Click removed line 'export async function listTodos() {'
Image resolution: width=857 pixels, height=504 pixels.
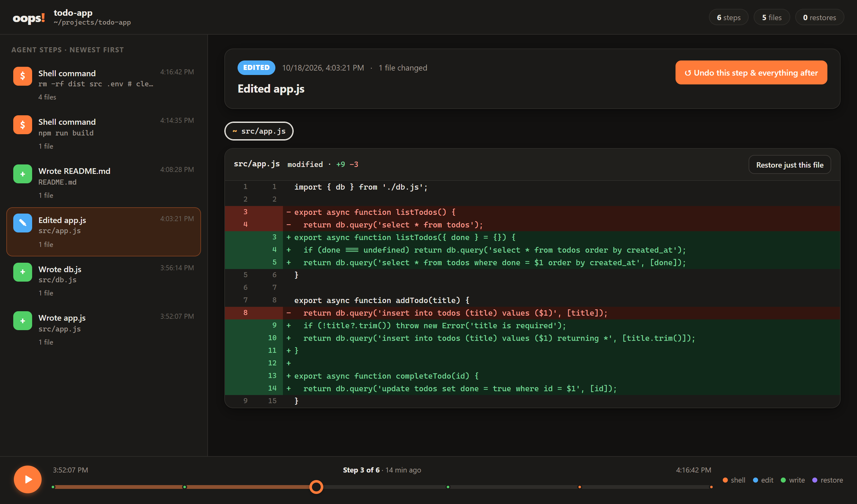[x=532, y=212]
